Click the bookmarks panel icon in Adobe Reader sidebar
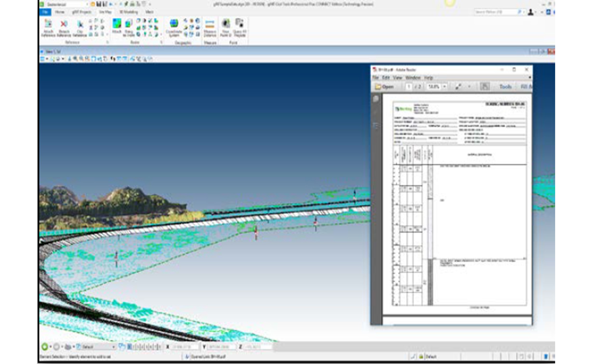Image resolution: width=592 pixels, height=364 pixels. point(376,125)
